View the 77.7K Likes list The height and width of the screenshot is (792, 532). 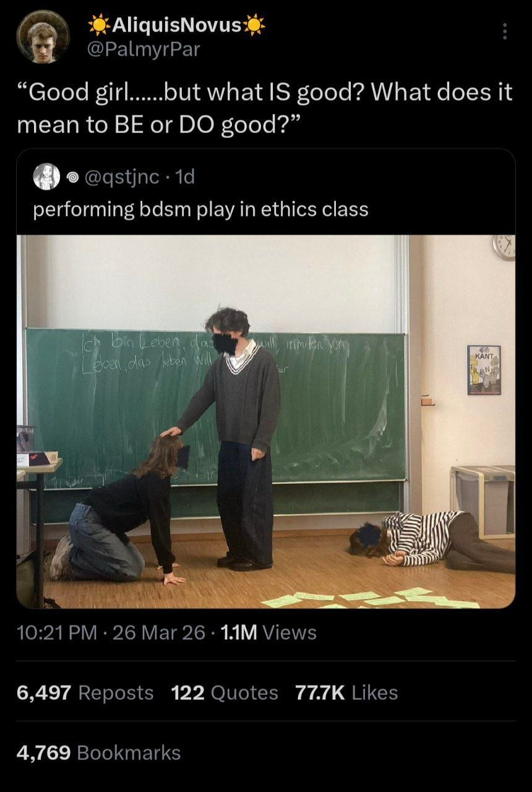tap(346, 692)
